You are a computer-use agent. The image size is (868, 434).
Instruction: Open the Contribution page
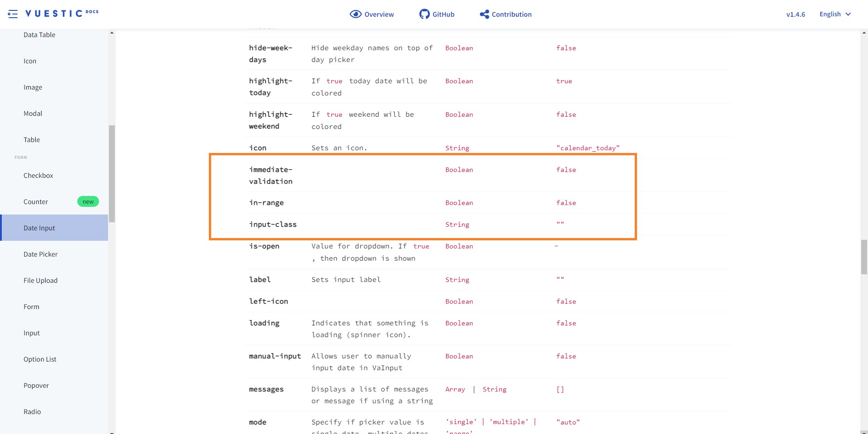(x=512, y=14)
